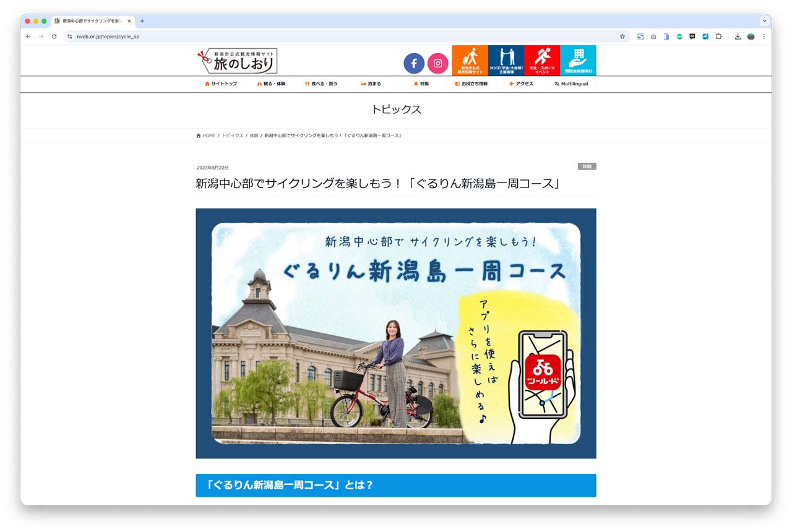Click the light-blue supporting members tile
This screenshot has height=532, width=792.
[x=578, y=61]
